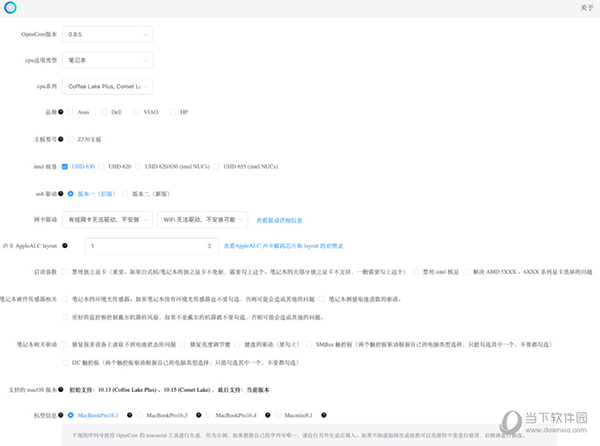Open the 关于 (About) menu item
The width and height of the screenshot is (600, 446).
point(587,8)
